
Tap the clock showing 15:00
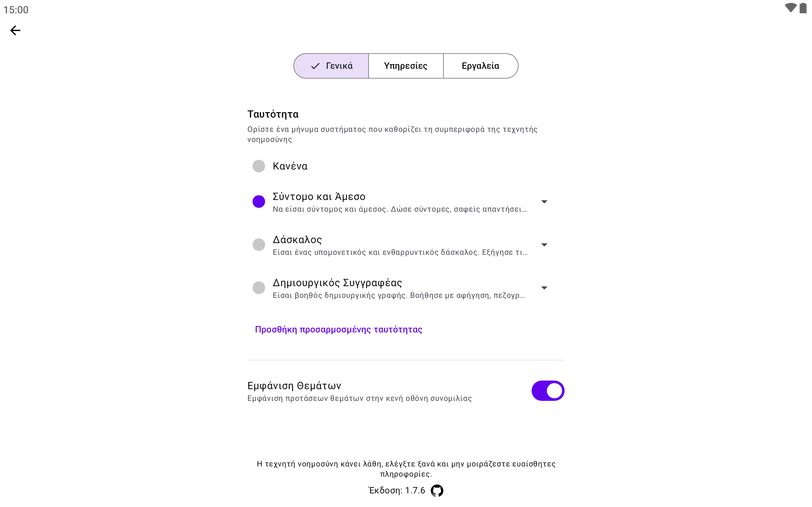tap(16, 10)
